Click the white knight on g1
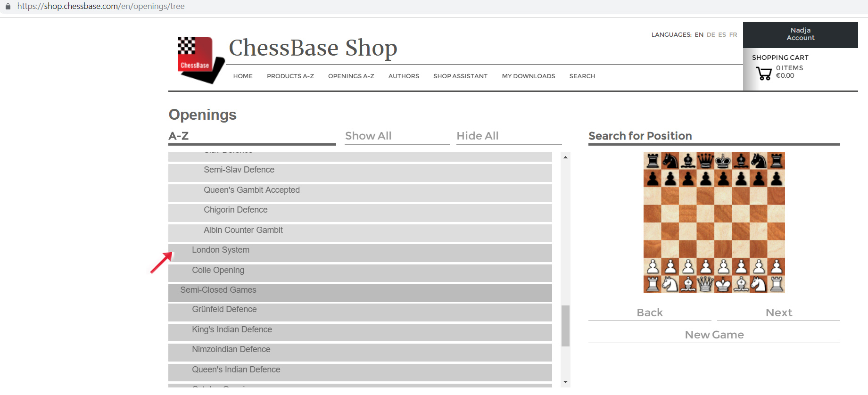The image size is (868, 395). [758, 284]
